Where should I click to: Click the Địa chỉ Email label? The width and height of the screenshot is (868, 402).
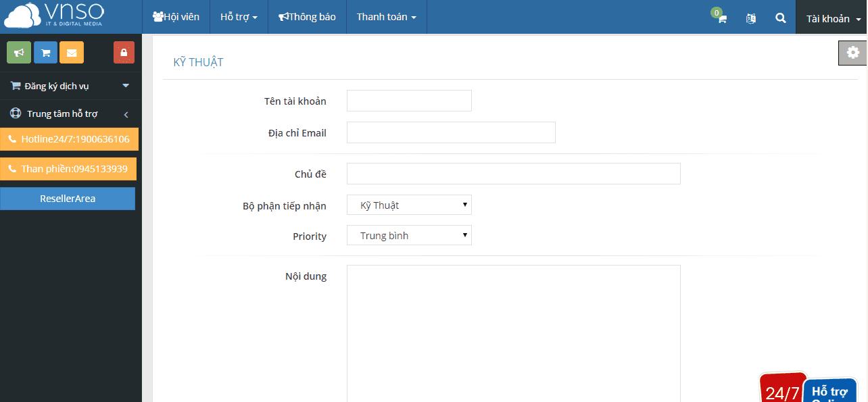click(x=297, y=133)
